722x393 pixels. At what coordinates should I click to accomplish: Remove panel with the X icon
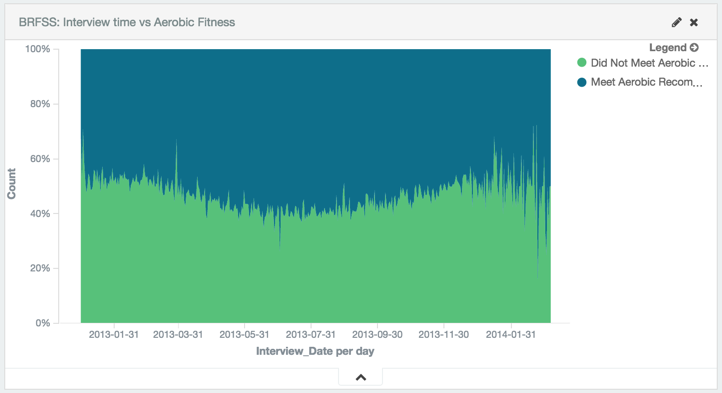(694, 22)
